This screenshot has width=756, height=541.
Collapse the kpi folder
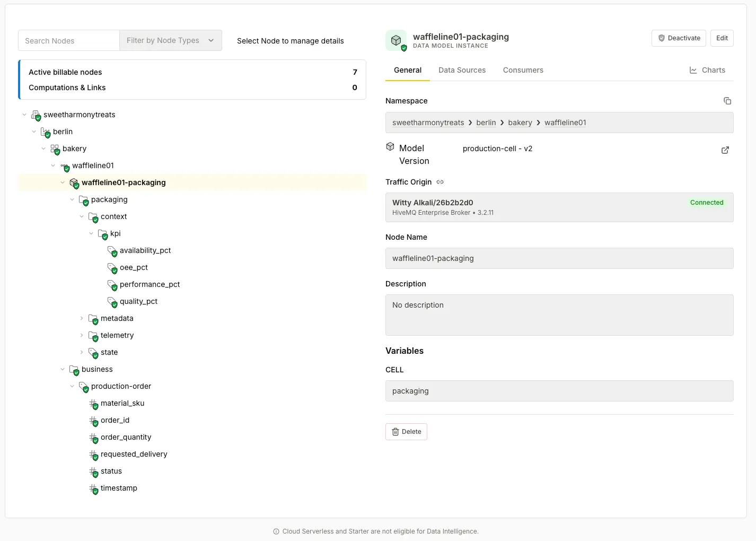(91, 233)
